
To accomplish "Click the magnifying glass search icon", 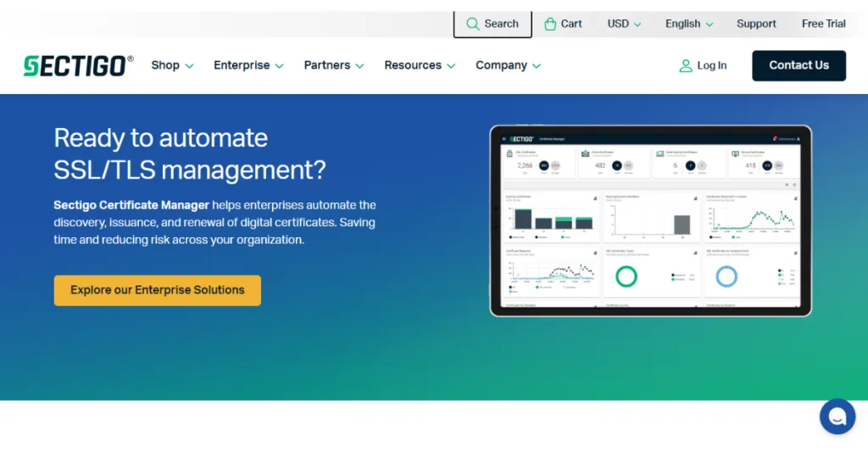I will click(x=472, y=24).
